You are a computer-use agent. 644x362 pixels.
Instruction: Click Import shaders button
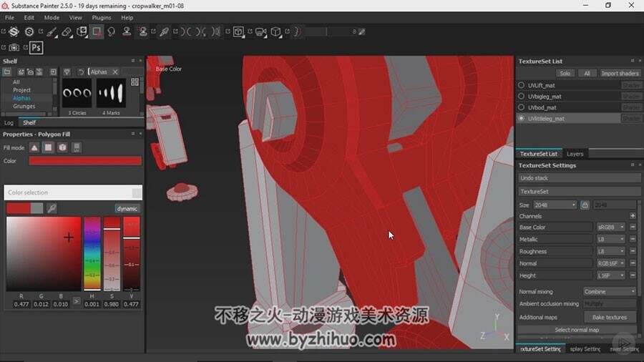[620, 74]
